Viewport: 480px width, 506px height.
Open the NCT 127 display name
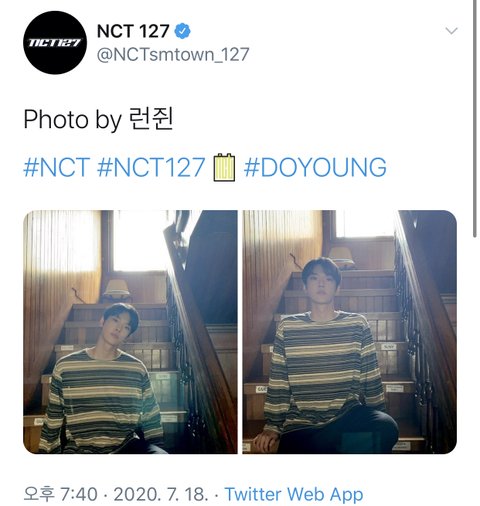(x=133, y=31)
